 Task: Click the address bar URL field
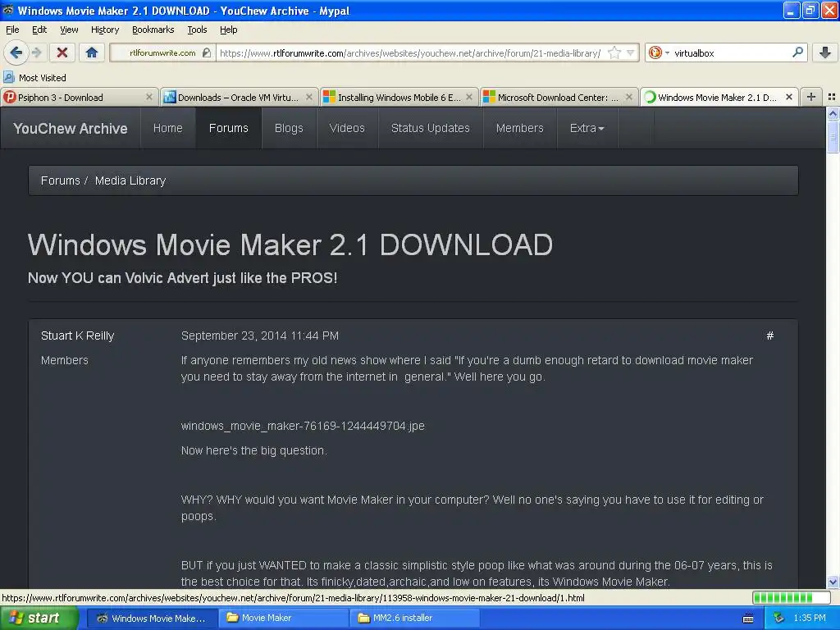[x=410, y=53]
